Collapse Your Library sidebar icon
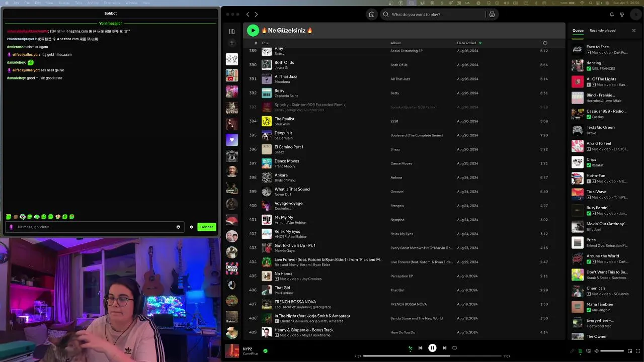The image size is (644, 362). click(232, 31)
